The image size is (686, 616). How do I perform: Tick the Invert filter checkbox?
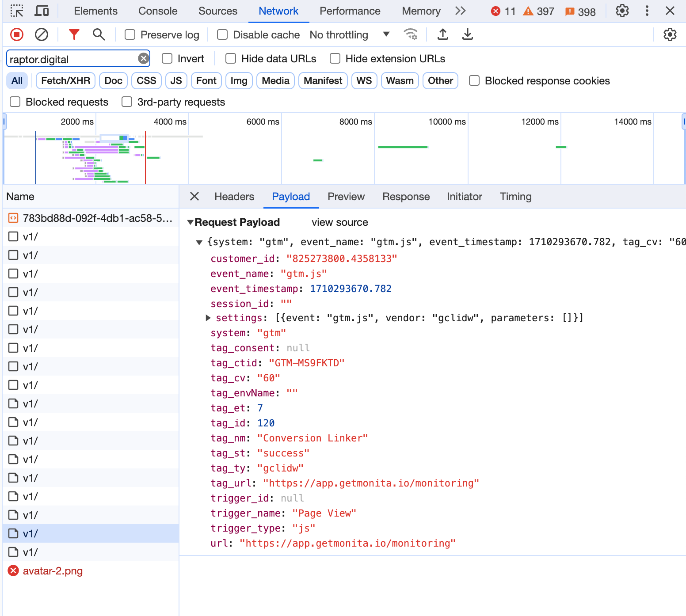[167, 59]
